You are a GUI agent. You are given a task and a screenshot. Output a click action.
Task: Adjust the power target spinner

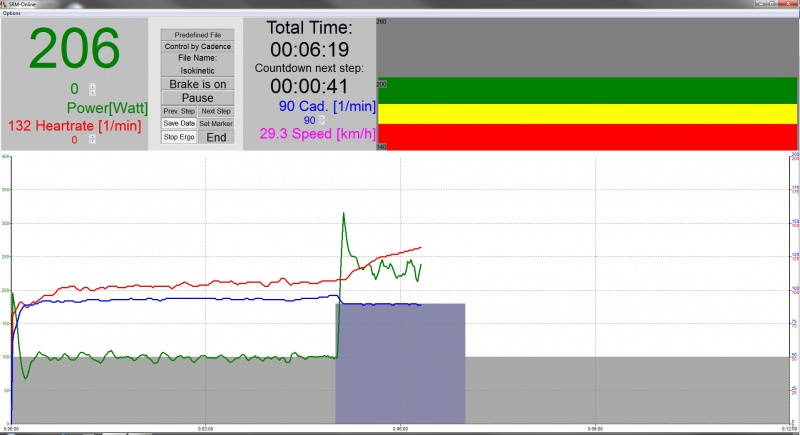92,89
